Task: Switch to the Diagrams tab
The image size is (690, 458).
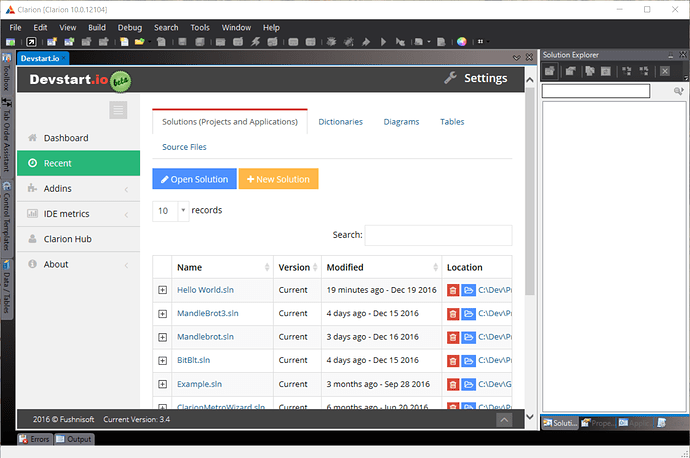Action: click(x=401, y=122)
